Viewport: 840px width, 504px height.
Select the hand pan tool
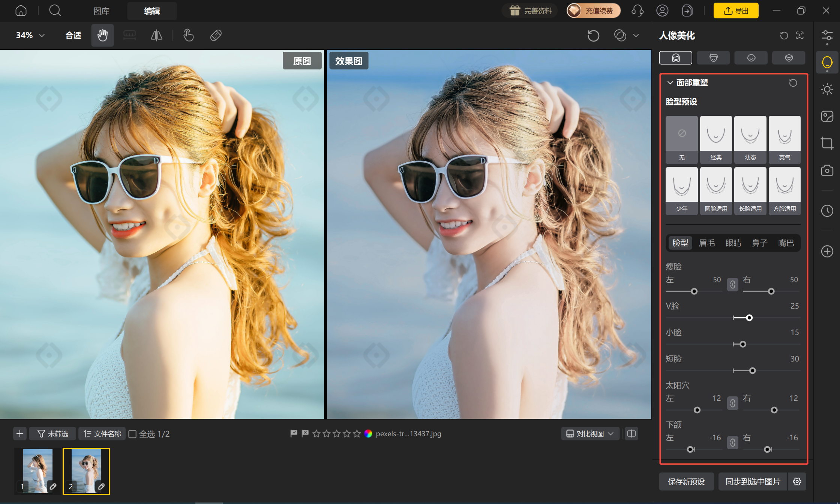102,35
